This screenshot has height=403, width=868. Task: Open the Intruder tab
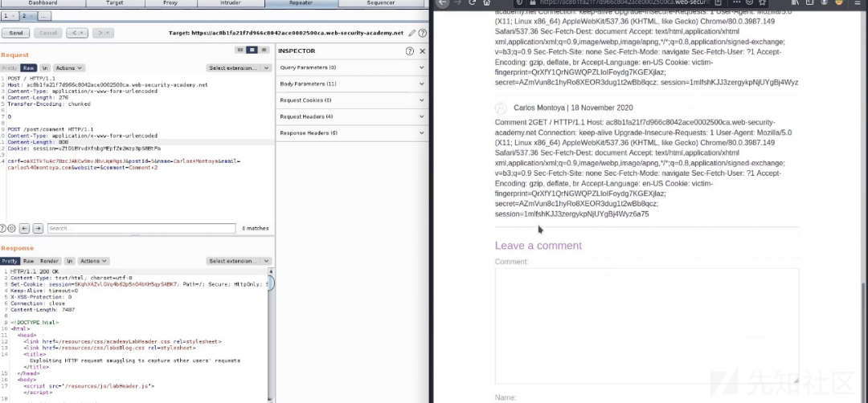pos(229,2)
